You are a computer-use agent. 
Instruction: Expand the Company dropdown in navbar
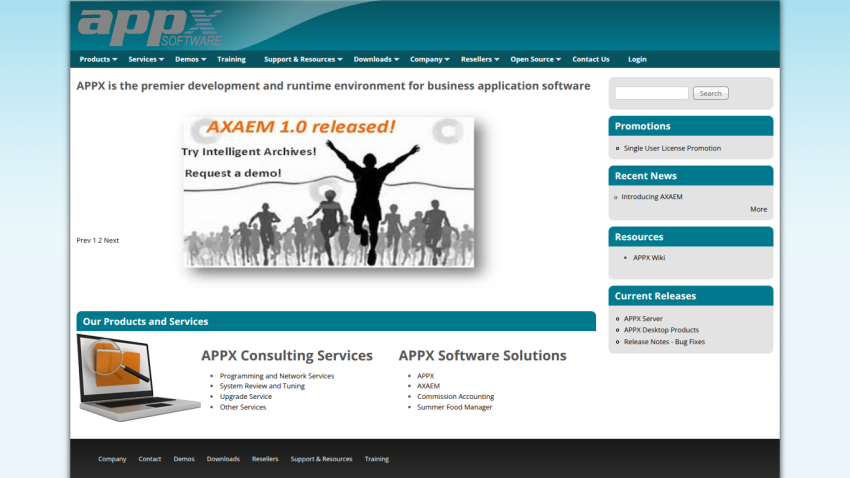(429, 59)
